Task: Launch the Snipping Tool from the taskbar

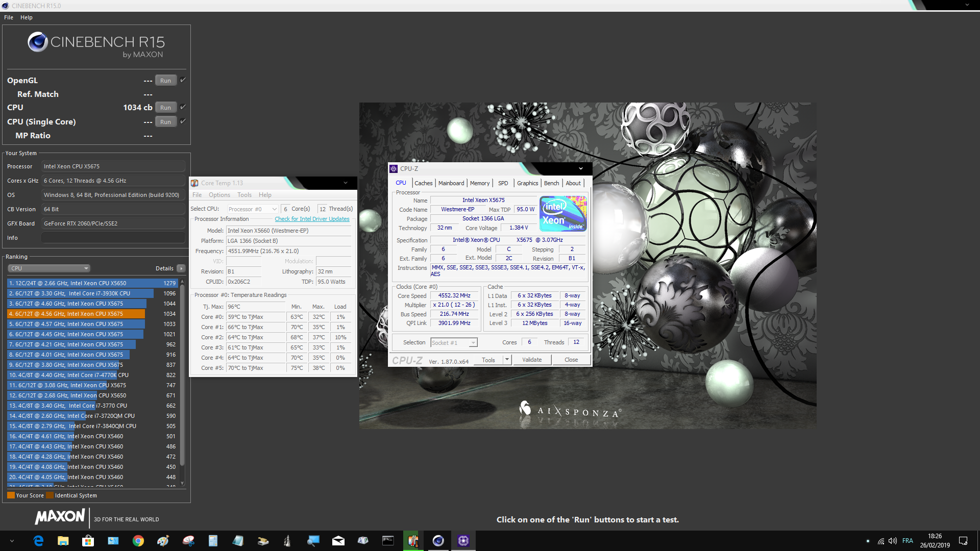Action: coord(188,540)
